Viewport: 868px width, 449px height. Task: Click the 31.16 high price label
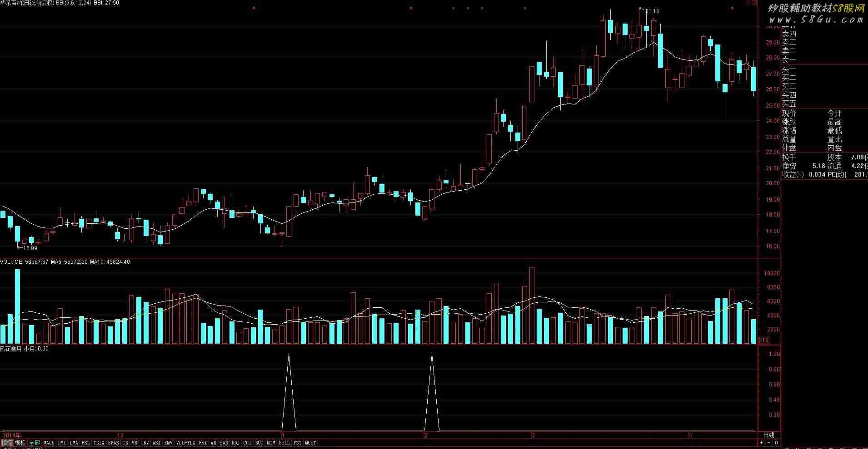pos(652,11)
